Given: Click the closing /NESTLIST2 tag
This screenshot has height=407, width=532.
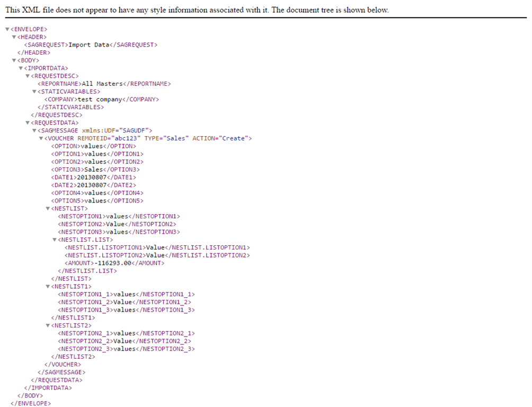Looking at the screenshot, I should pos(73,357).
